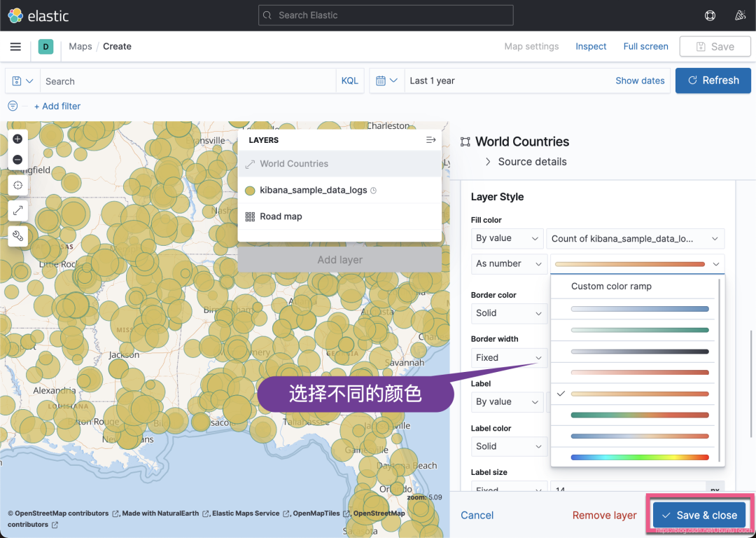Select the blue-to-red color ramp
Screen dimensions: 756x538
[640, 436]
